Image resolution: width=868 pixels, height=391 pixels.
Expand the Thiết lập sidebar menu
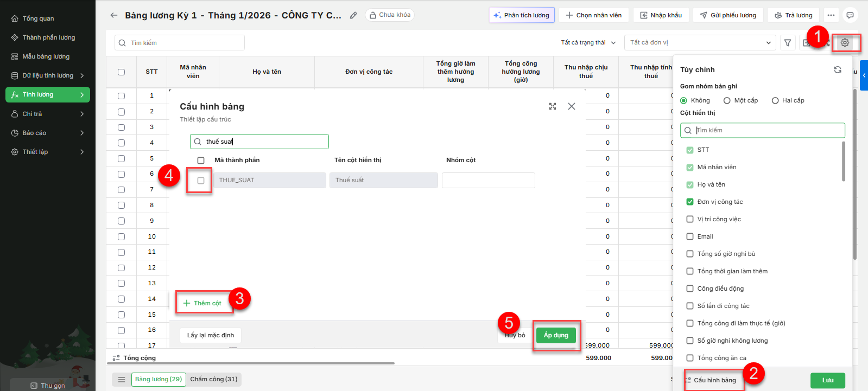click(x=48, y=152)
